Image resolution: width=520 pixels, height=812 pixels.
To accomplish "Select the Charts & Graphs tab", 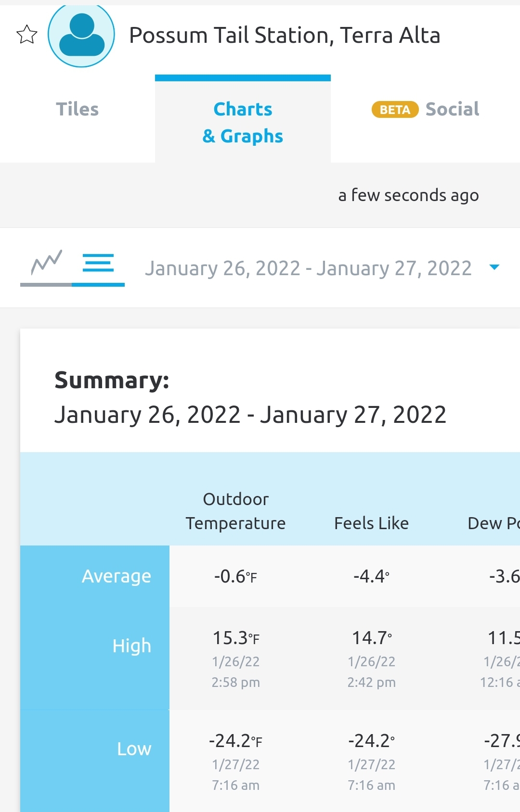I will point(243,122).
